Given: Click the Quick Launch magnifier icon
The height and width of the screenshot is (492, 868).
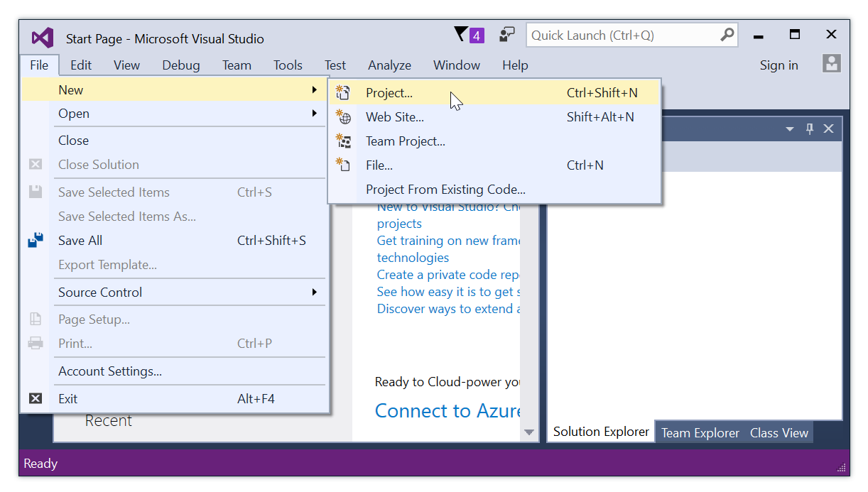Looking at the screenshot, I should pos(727,35).
